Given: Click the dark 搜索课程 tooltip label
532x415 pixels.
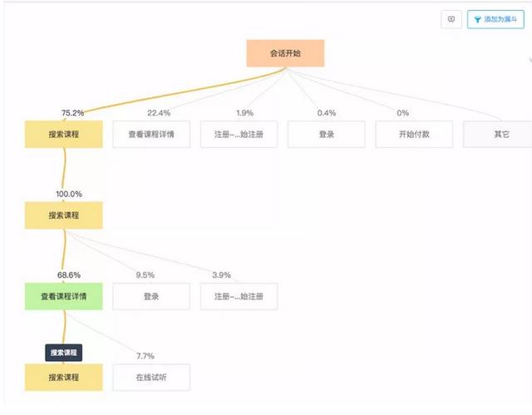Looking at the screenshot, I should pyautogui.click(x=64, y=353).
